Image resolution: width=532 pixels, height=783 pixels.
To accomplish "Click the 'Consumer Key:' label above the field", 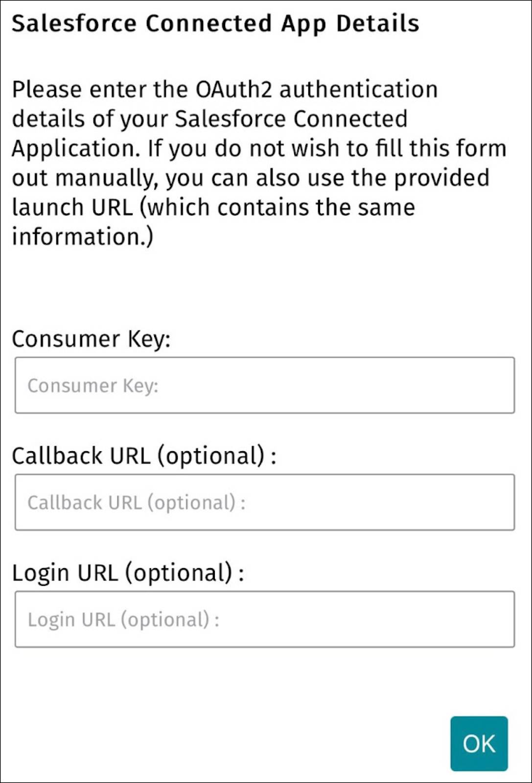I will coord(91,339).
